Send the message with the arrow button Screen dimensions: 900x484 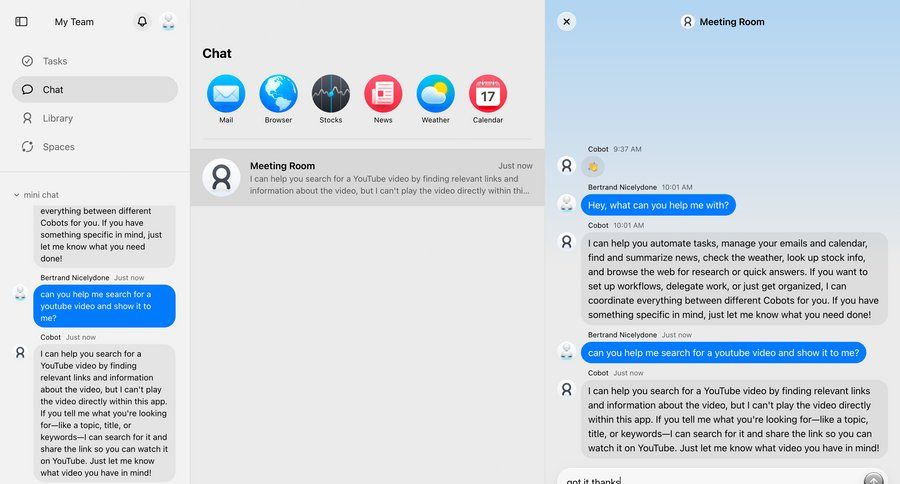point(874,479)
